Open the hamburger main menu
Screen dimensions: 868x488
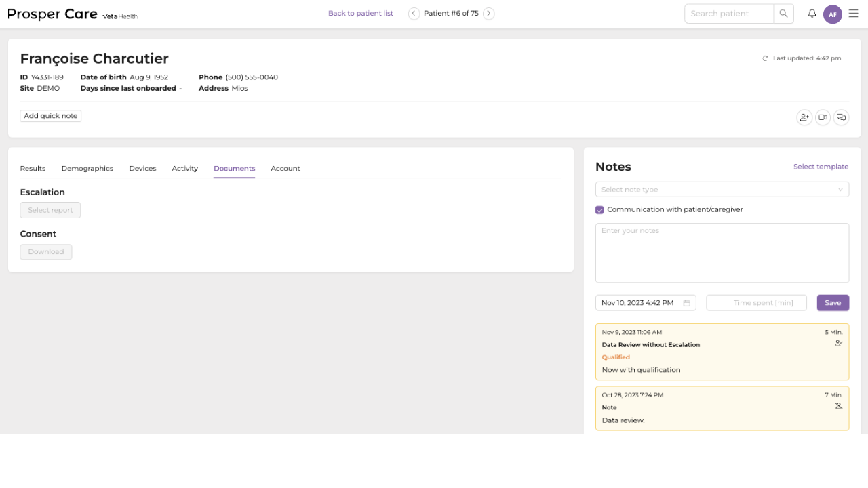(854, 14)
